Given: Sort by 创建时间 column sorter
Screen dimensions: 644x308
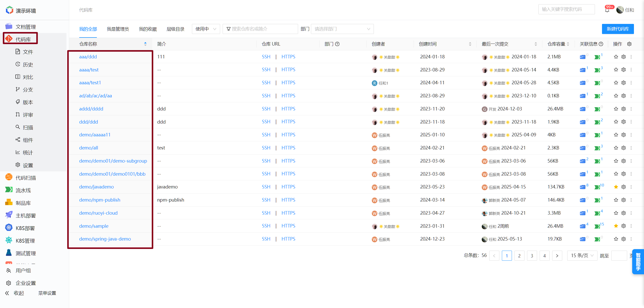Looking at the screenshot, I should tap(470, 44).
